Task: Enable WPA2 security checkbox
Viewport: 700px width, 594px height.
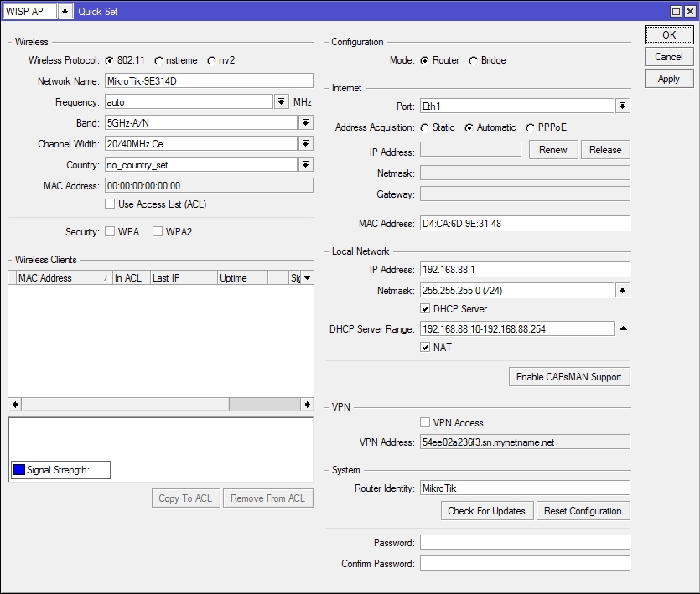Action: [158, 232]
